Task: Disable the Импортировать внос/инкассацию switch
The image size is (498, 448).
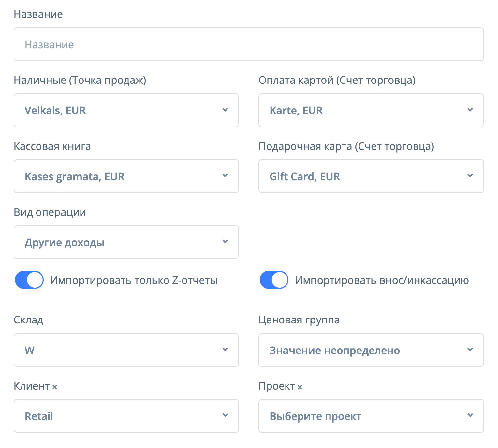Action: pos(274,280)
